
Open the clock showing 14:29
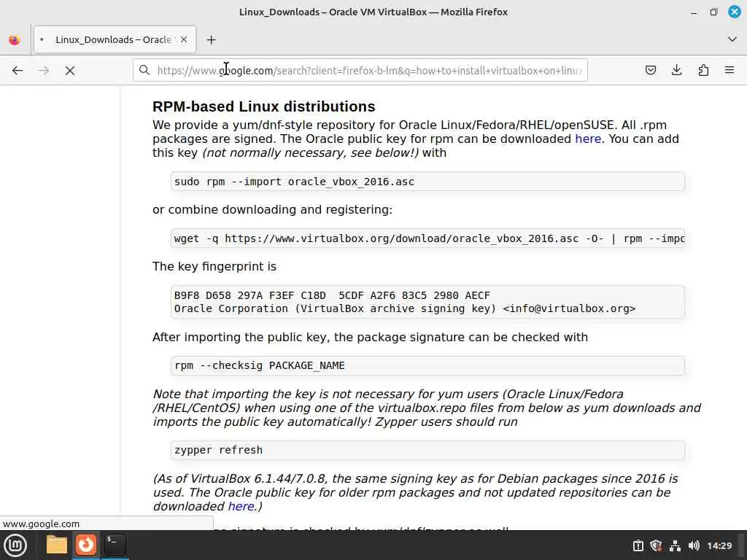[x=719, y=545]
